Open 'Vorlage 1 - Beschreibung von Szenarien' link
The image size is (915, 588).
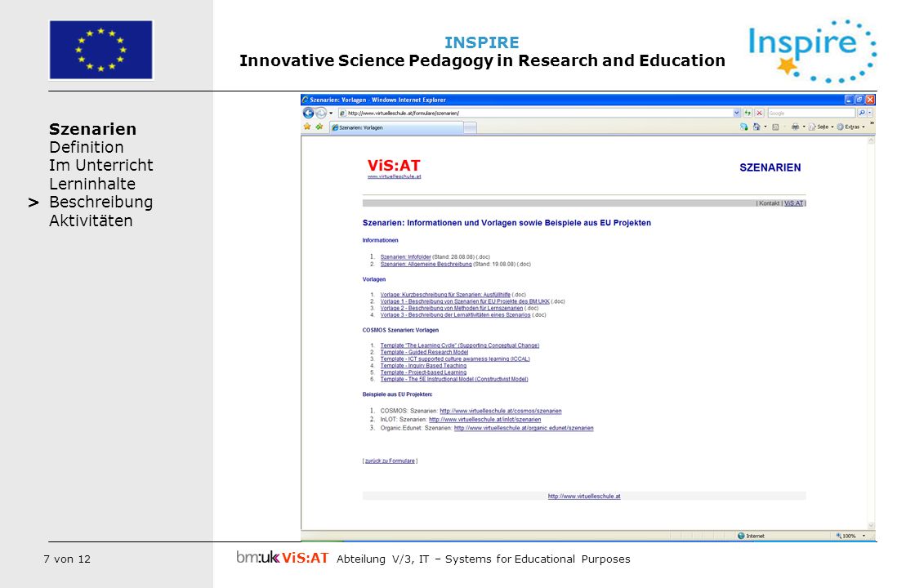pyautogui.click(x=465, y=301)
